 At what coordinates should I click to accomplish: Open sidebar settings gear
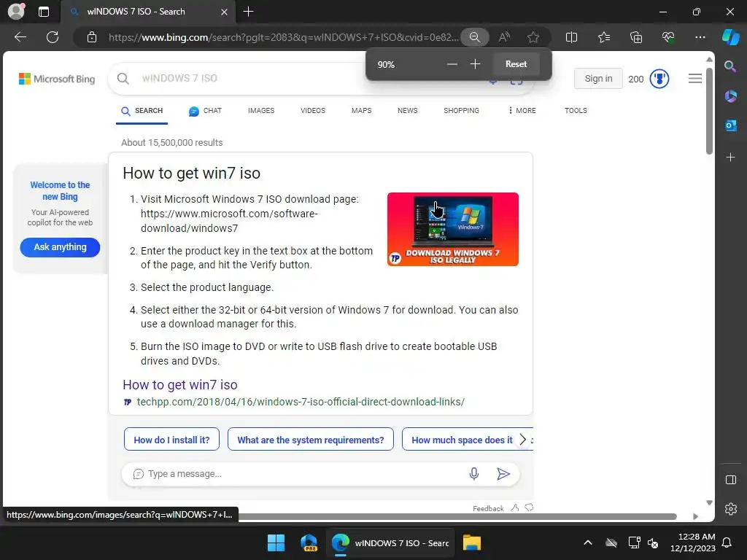731,509
